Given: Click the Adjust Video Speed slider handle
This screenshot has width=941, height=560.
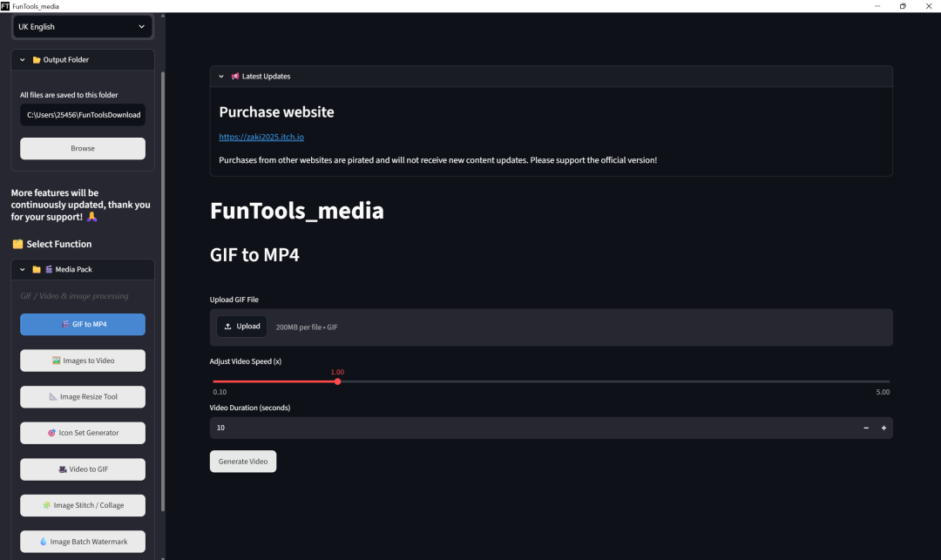Looking at the screenshot, I should [x=338, y=382].
